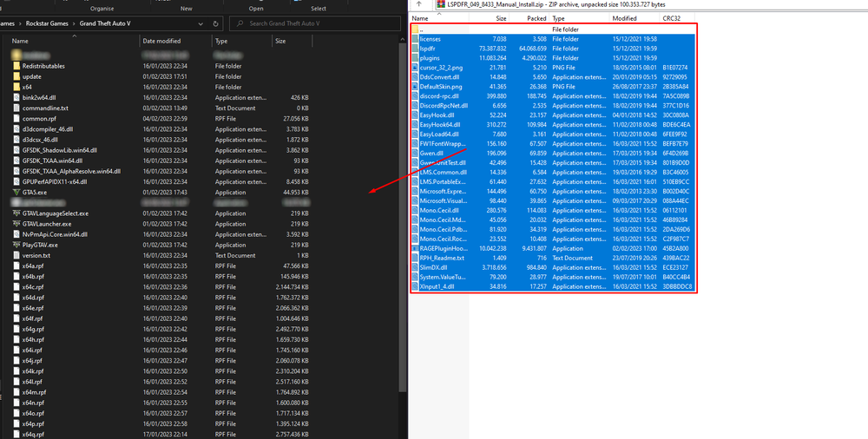Click the WinRAR archive icon beside the zip name
The image size is (868, 439).
[x=441, y=4]
